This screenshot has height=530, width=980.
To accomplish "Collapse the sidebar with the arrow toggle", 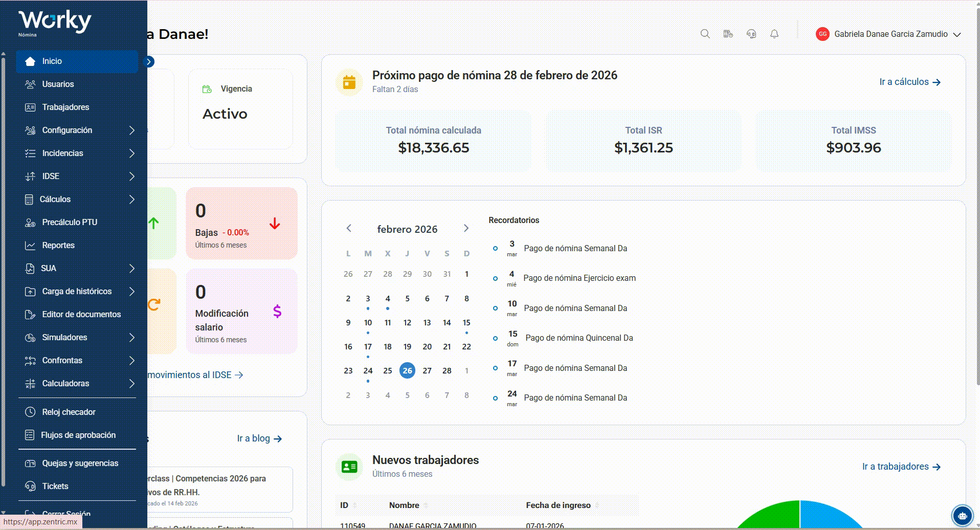I will (149, 62).
